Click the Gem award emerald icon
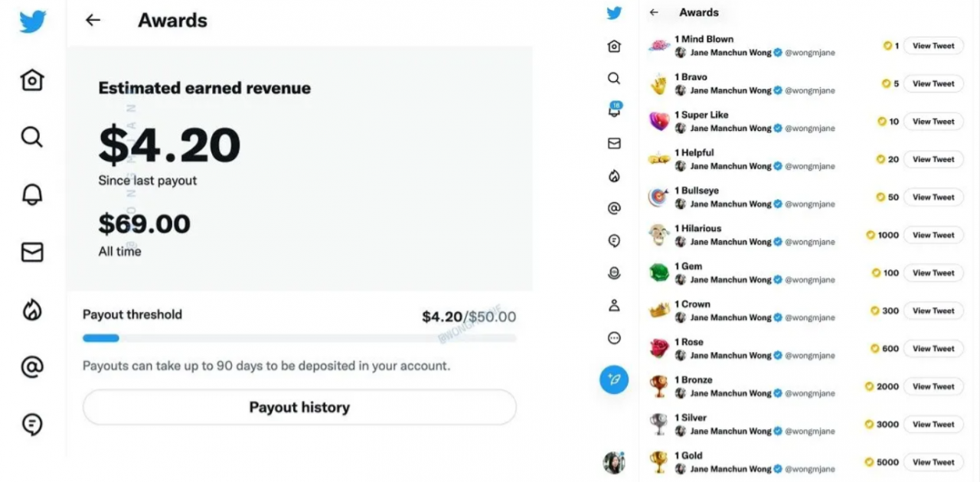Screen dimensions: 980x482 (x=659, y=272)
